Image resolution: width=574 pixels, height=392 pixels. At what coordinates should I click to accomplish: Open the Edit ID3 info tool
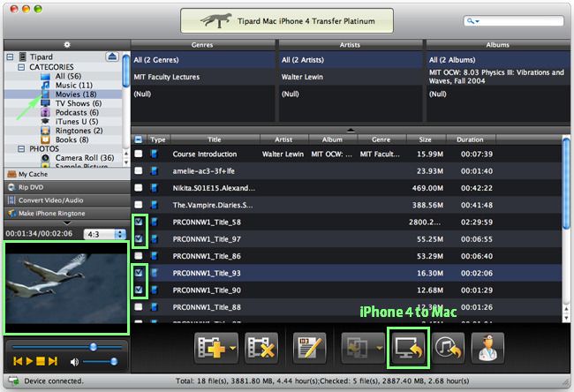click(x=309, y=348)
